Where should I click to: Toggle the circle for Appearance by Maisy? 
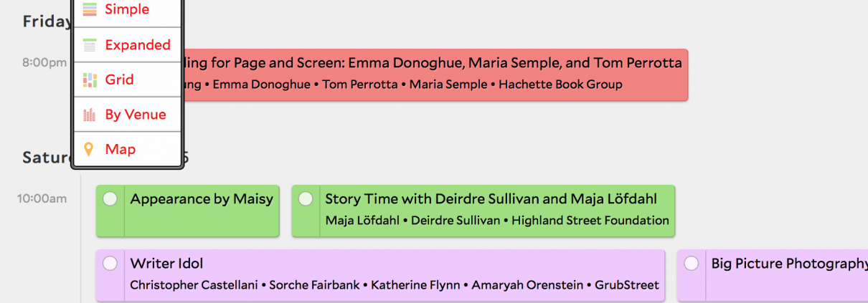[110, 199]
